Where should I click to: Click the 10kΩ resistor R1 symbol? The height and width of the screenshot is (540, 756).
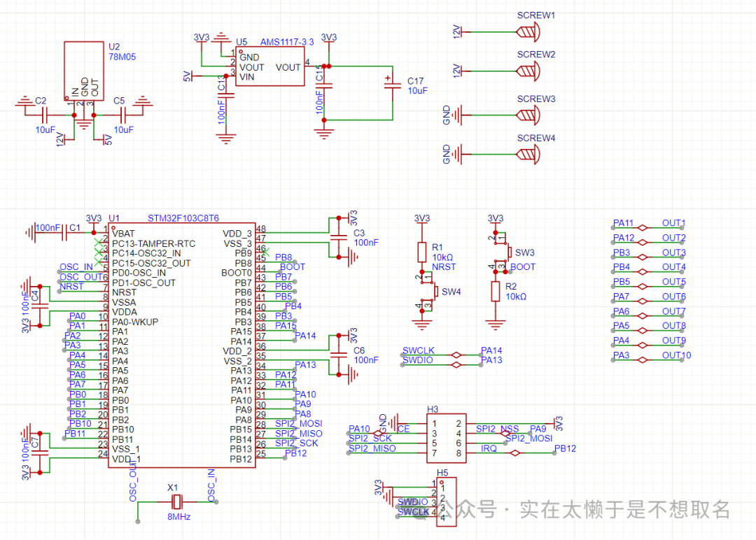pos(422,252)
